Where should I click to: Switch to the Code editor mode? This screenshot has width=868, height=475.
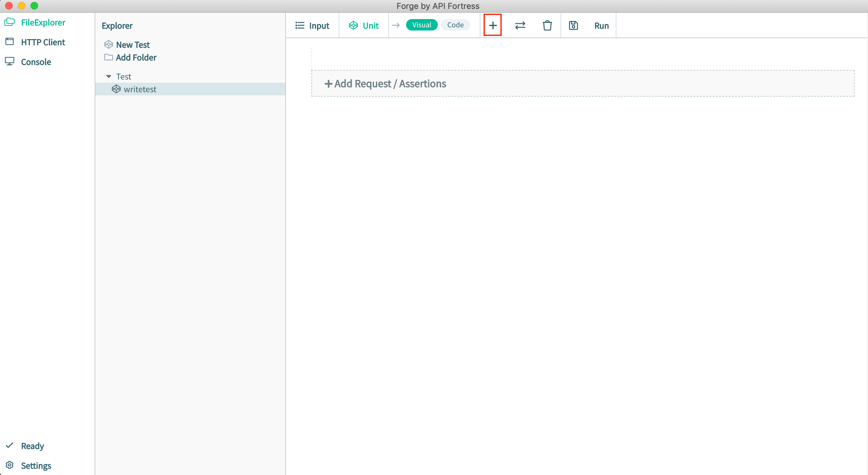click(455, 25)
